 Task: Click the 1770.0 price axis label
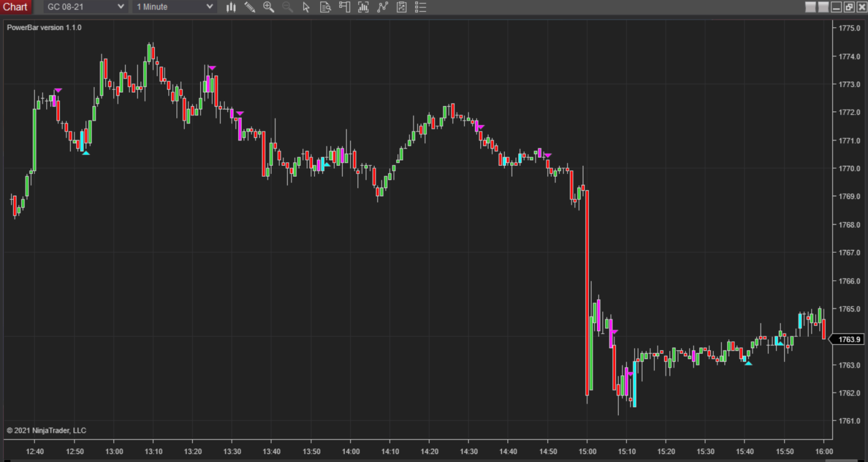(849, 169)
